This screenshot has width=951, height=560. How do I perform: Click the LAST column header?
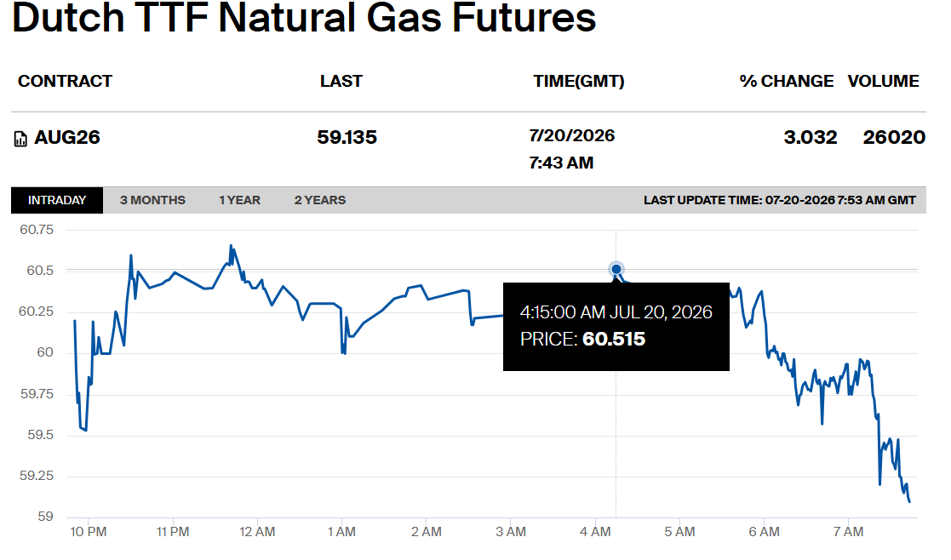pyautogui.click(x=341, y=81)
